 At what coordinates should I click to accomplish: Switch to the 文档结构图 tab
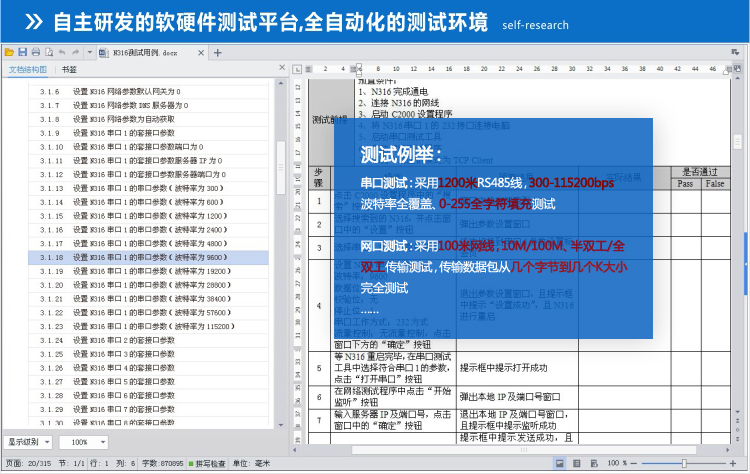coord(27,70)
